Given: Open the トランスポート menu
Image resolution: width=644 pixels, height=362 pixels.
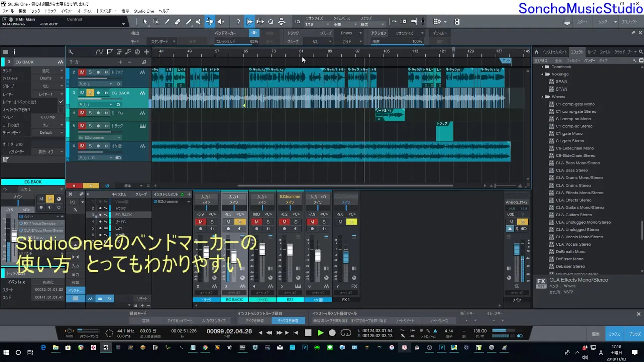Looking at the screenshot, I should coord(106,11).
